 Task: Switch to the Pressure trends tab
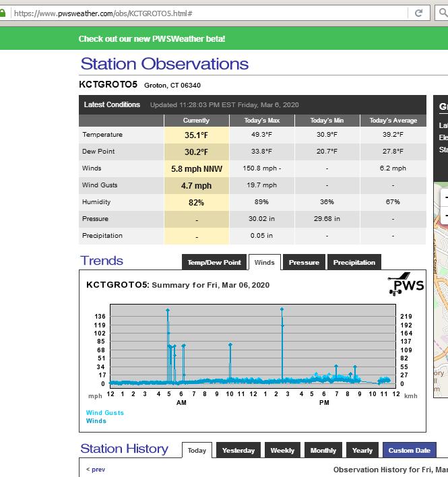click(304, 262)
